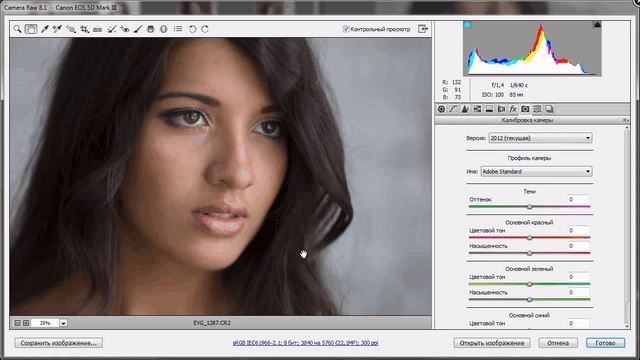Toggle the Контрольный просмотр checkbox

pos(346,29)
